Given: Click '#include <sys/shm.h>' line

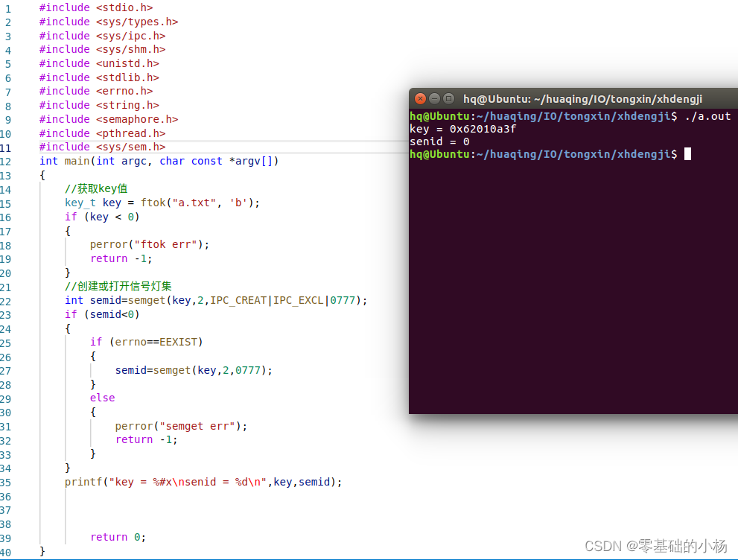Looking at the screenshot, I should click(x=103, y=49).
